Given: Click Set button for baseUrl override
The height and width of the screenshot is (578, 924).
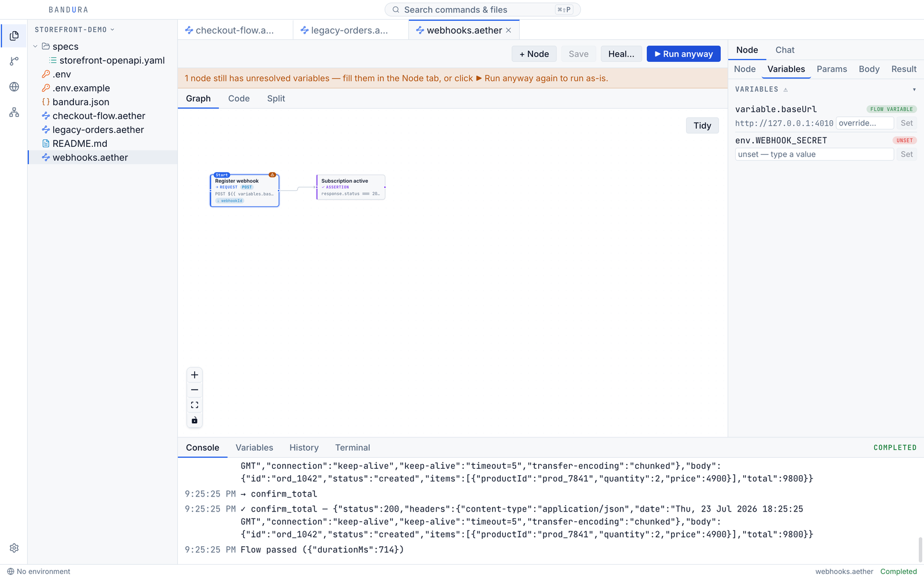Looking at the screenshot, I should click(x=907, y=123).
